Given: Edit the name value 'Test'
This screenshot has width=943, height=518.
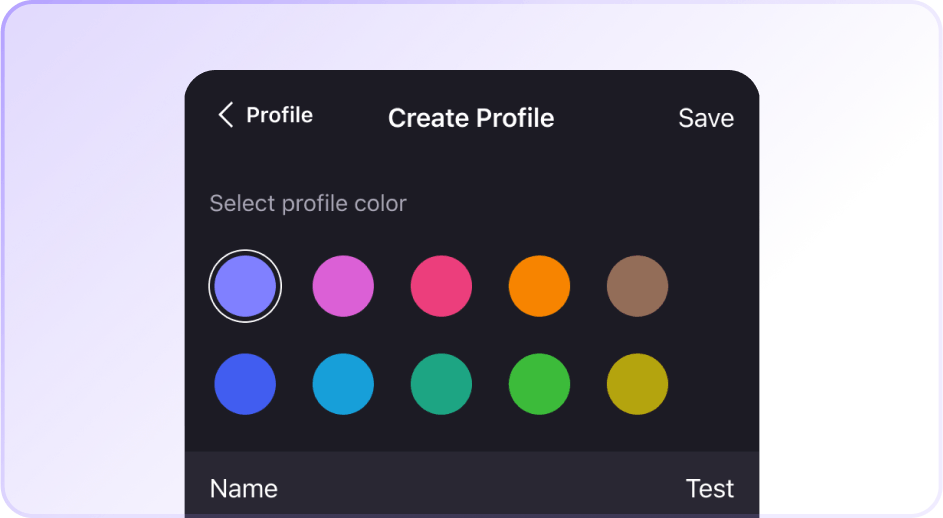Looking at the screenshot, I should [x=709, y=489].
